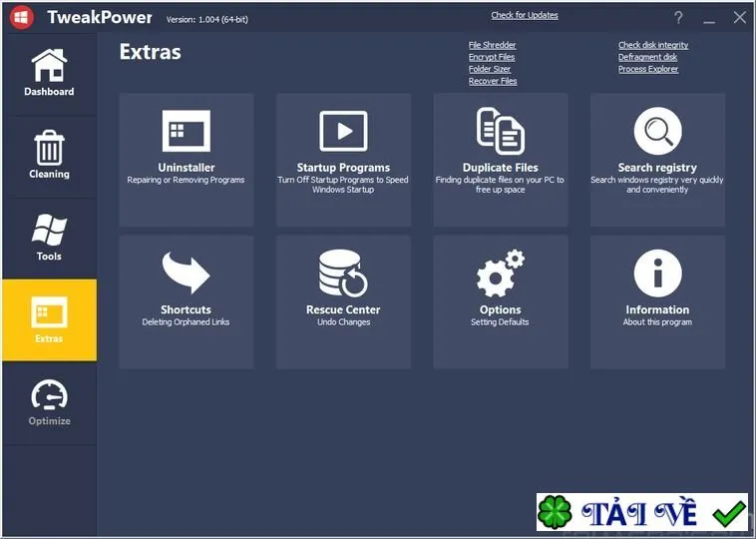Screen dimensions: 756x539
Task: Launch the Process Explorer link
Action: pyautogui.click(x=648, y=69)
